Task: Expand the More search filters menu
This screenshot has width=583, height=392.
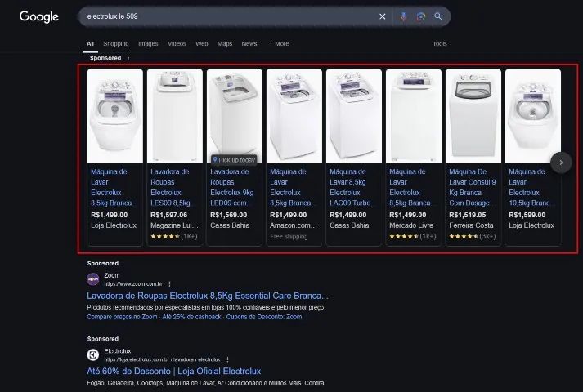Action: pos(278,43)
